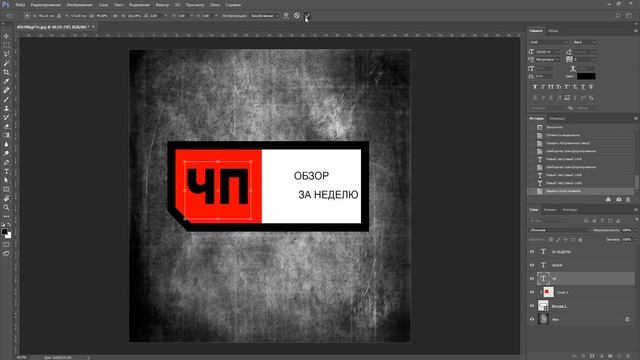The height and width of the screenshot is (360, 640).
Task: Click the background color swatch in toolbar
Action: (9, 236)
